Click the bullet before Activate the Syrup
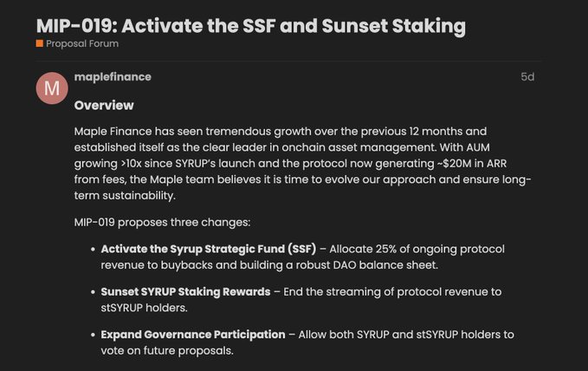 tap(92, 250)
